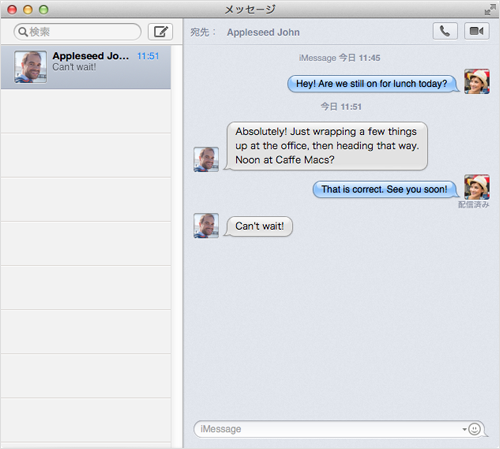Click the green zoom window button

coord(44,10)
